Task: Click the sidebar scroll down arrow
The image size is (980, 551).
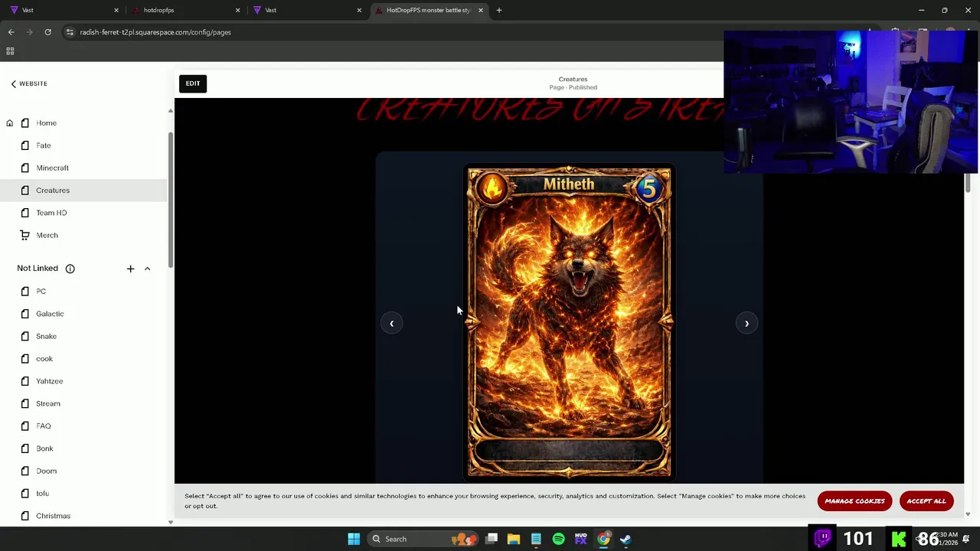Action: [171, 523]
